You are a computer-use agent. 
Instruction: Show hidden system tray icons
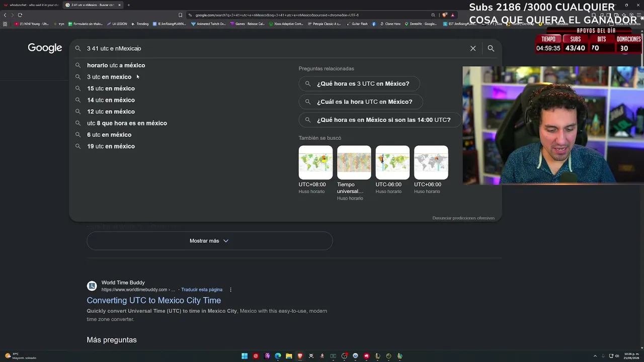[x=595, y=356]
